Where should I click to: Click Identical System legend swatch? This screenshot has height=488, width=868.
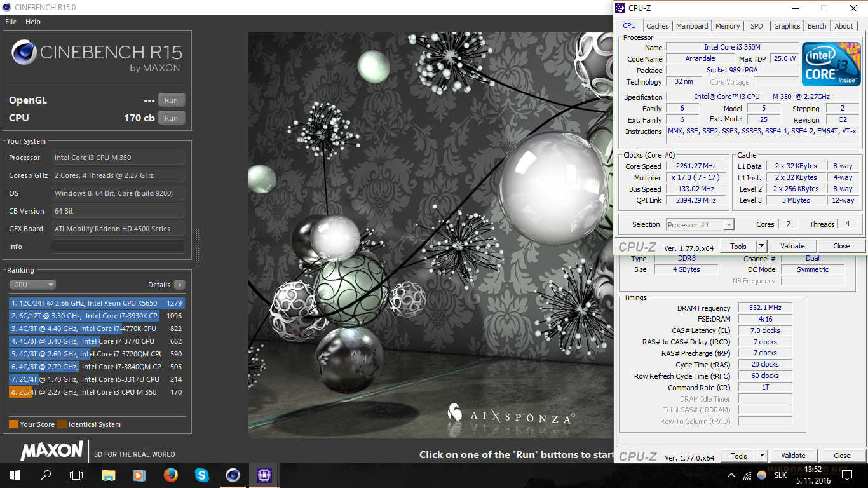point(62,424)
